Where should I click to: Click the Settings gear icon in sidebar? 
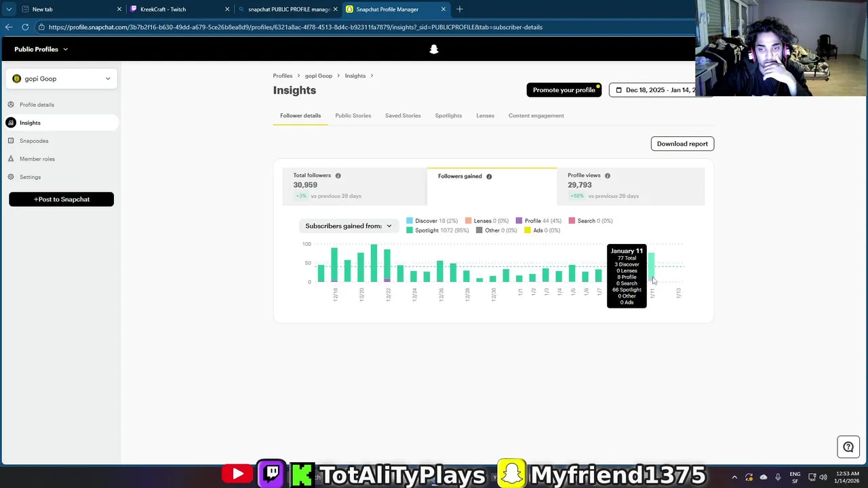pos(11,177)
